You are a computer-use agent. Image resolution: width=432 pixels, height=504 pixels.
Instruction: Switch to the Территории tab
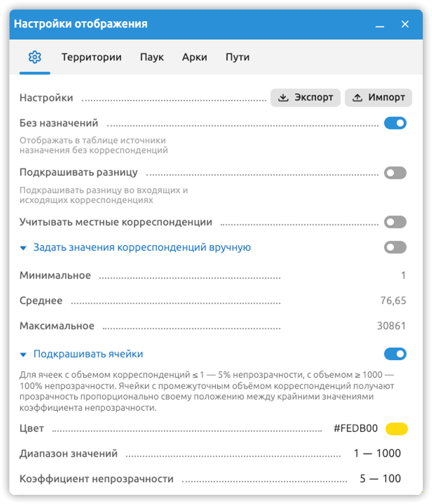[92, 57]
